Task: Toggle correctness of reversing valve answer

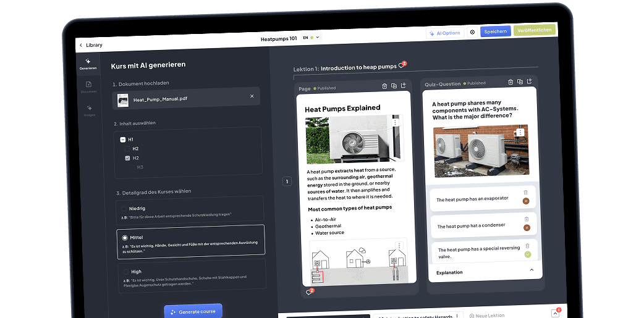Action: tap(528, 254)
